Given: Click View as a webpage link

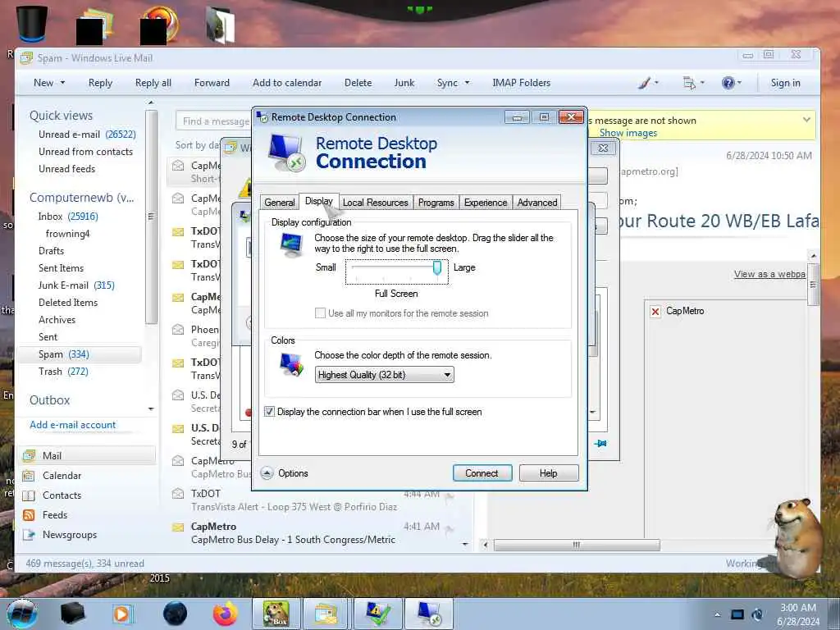Looking at the screenshot, I should pos(769,274).
